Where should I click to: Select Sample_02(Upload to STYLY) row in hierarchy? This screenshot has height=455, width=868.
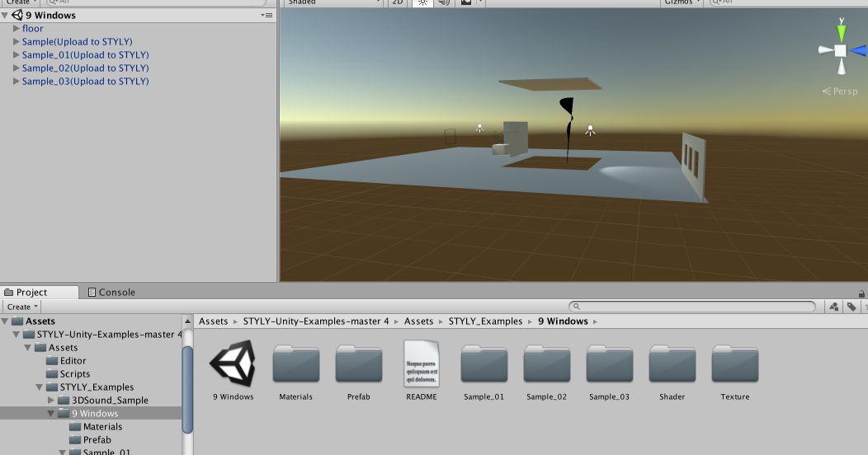[x=139, y=68]
